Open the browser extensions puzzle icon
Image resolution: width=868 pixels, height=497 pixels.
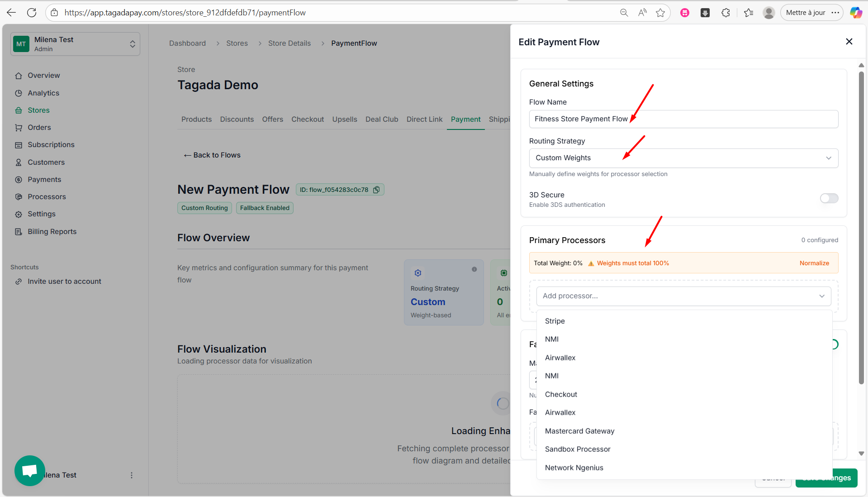726,13
